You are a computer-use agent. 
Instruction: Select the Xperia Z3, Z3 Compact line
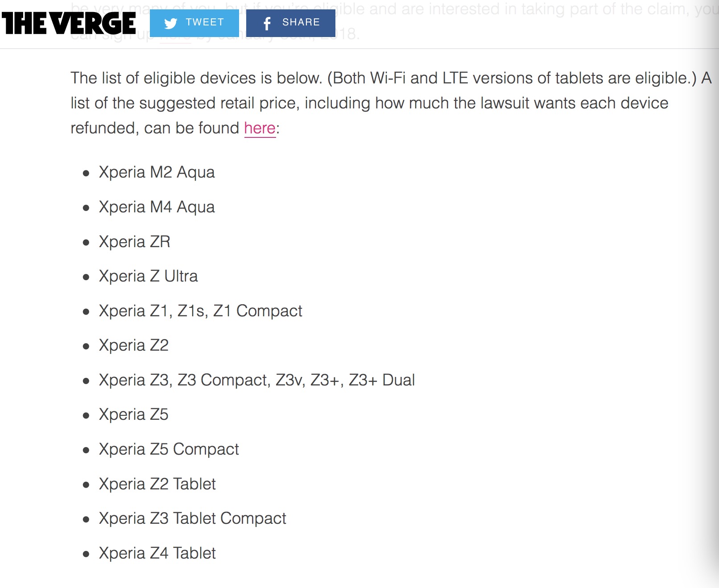[256, 380]
